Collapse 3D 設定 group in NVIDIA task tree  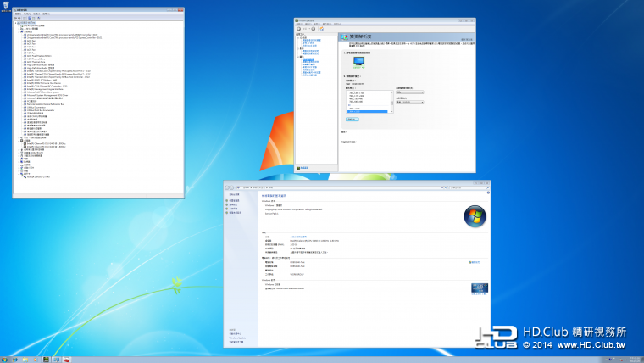pos(297,38)
